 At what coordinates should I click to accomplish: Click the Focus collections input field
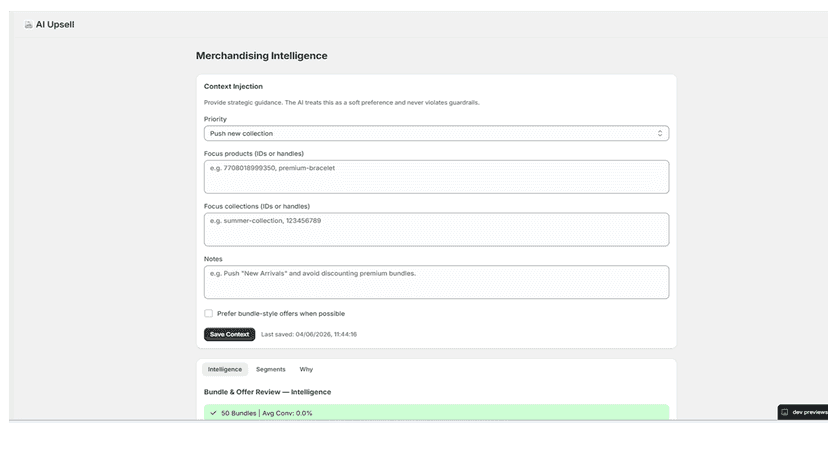click(x=436, y=229)
